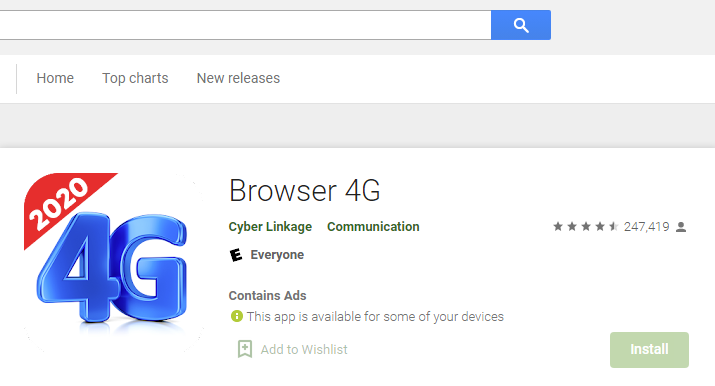Viewport: 715px width, 386px height.
Task: Click the Browser 4G app title
Action: [x=305, y=190]
